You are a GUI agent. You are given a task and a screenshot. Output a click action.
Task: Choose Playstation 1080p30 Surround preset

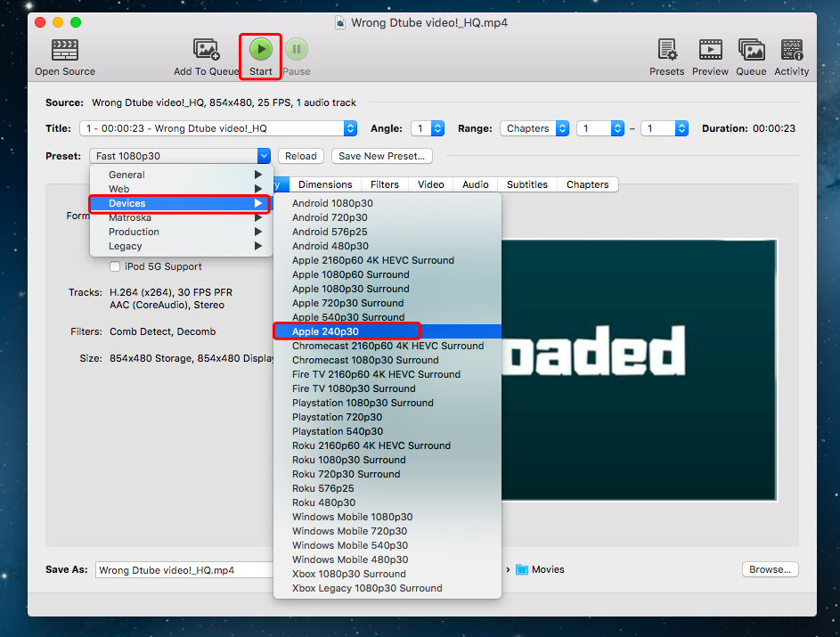click(x=387, y=403)
